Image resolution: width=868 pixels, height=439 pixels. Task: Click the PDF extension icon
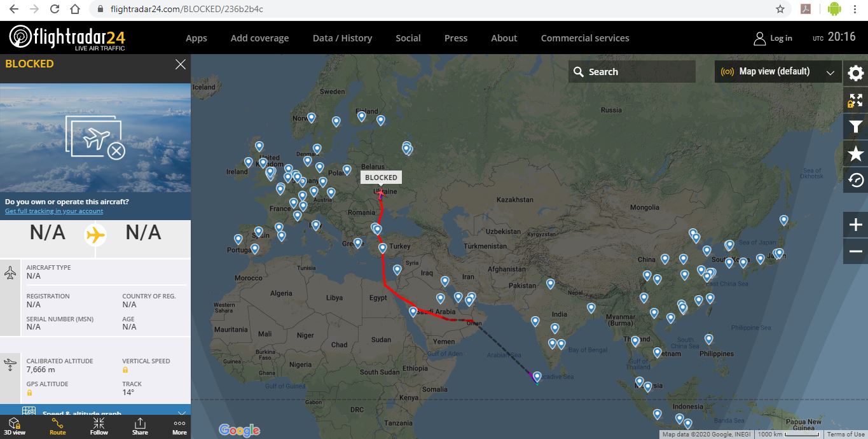pyautogui.click(x=805, y=10)
